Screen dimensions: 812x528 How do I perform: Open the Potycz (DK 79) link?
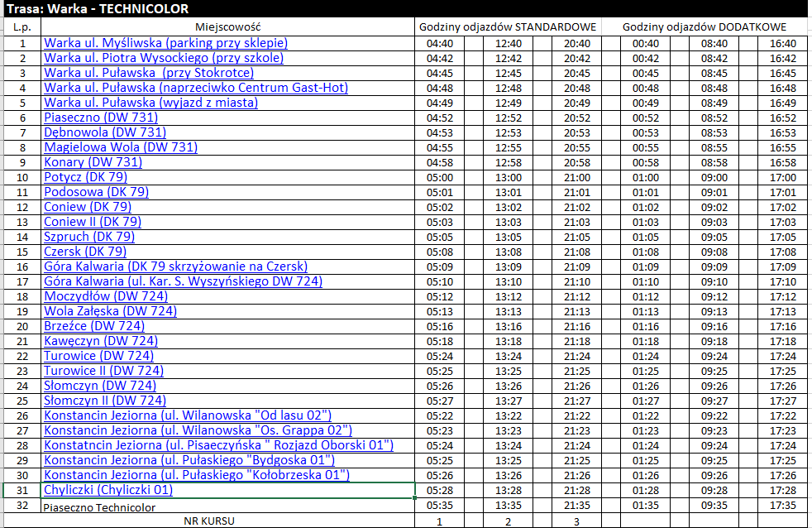[x=85, y=177]
